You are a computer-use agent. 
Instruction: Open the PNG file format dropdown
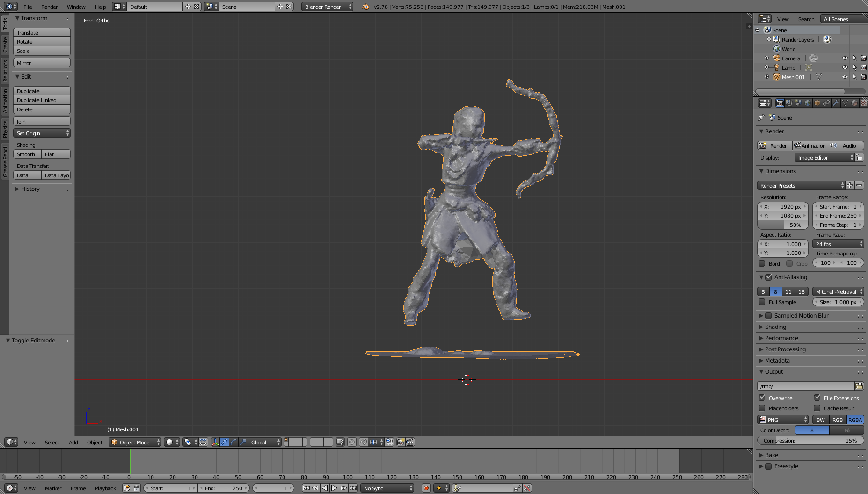(783, 420)
